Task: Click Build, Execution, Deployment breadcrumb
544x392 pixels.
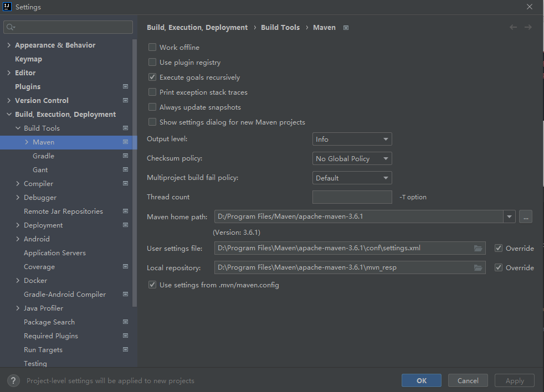Action: click(197, 27)
